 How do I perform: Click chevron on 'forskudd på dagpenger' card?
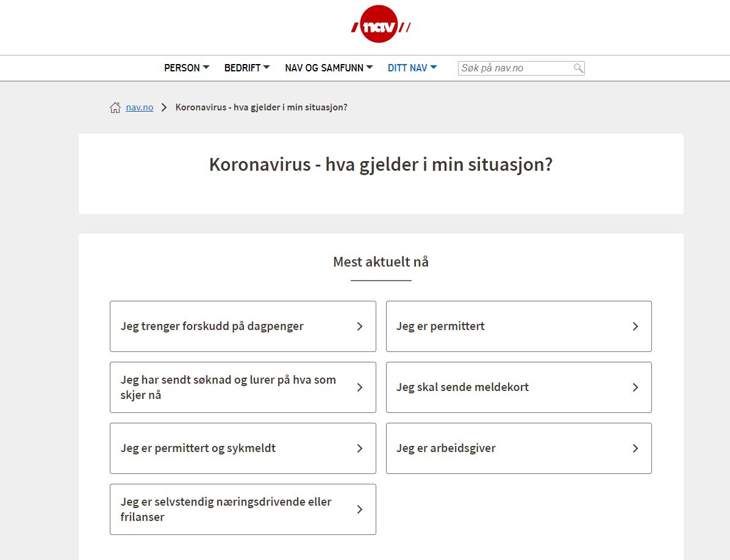[359, 326]
